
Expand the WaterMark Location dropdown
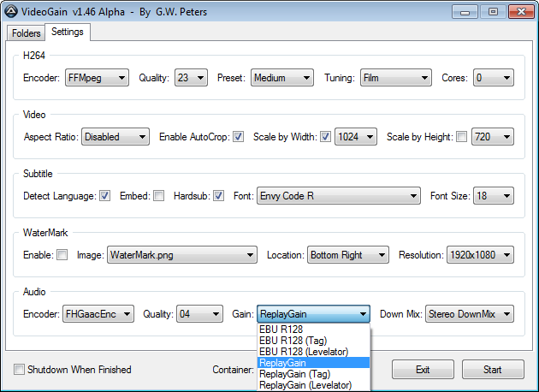coord(347,255)
